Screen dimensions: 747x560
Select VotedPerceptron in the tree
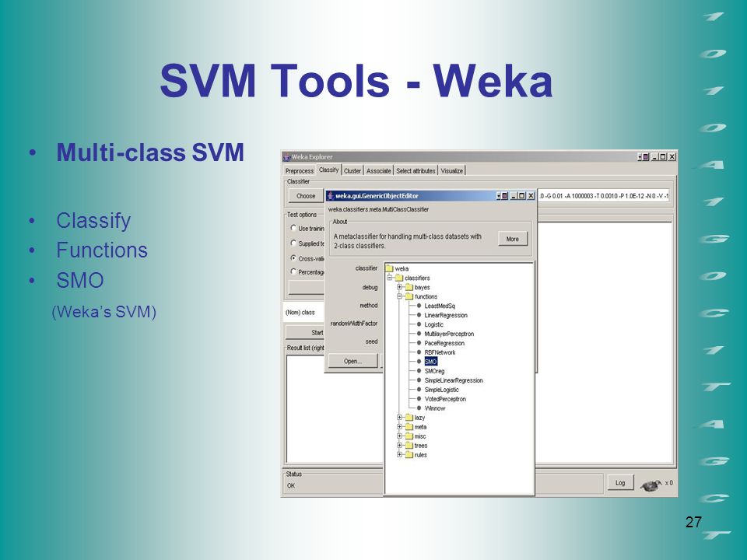click(x=445, y=399)
